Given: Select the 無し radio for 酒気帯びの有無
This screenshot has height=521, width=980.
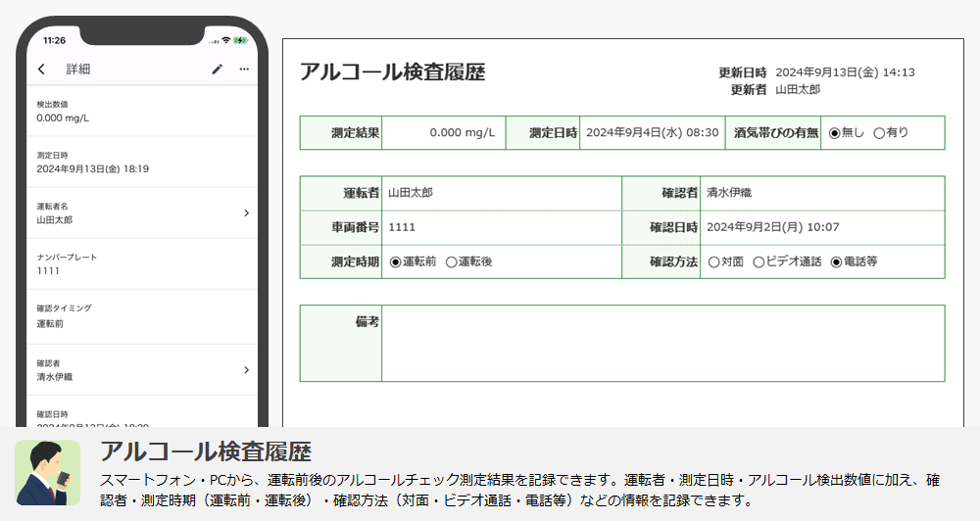Looking at the screenshot, I should click(x=835, y=133).
